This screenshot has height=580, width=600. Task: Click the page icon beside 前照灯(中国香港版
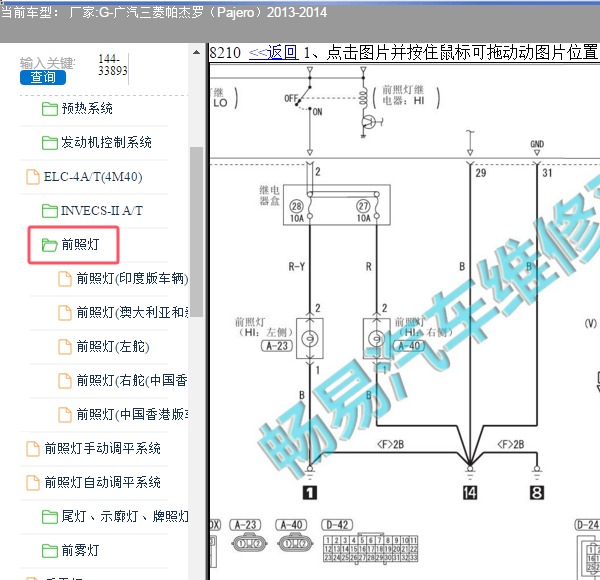[65, 414]
